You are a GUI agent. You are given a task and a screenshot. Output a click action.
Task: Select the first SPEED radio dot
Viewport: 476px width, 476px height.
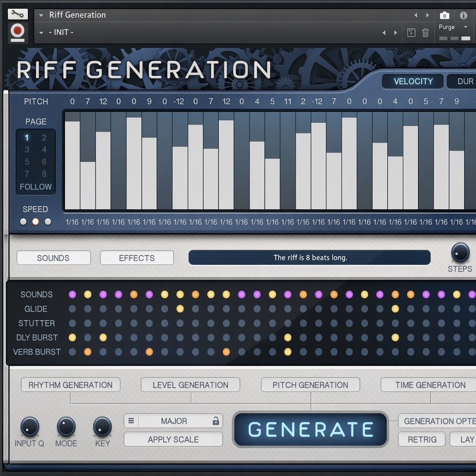click(23, 222)
